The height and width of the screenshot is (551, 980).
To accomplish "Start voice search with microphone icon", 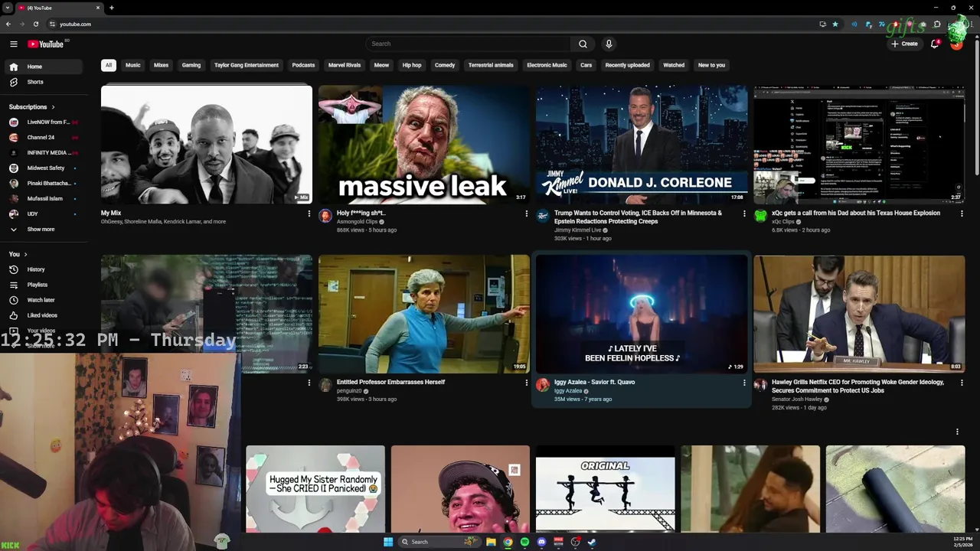I will [x=609, y=44].
